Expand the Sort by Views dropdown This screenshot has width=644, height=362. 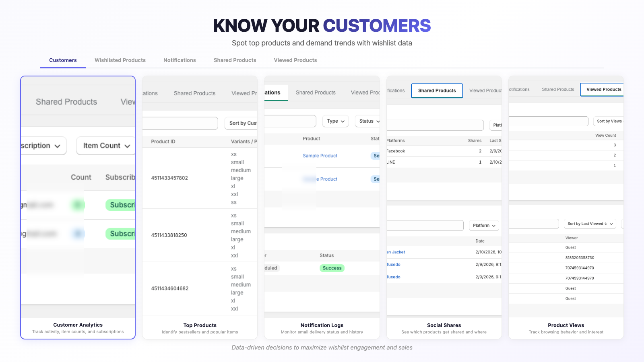pyautogui.click(x=608, y=121)
